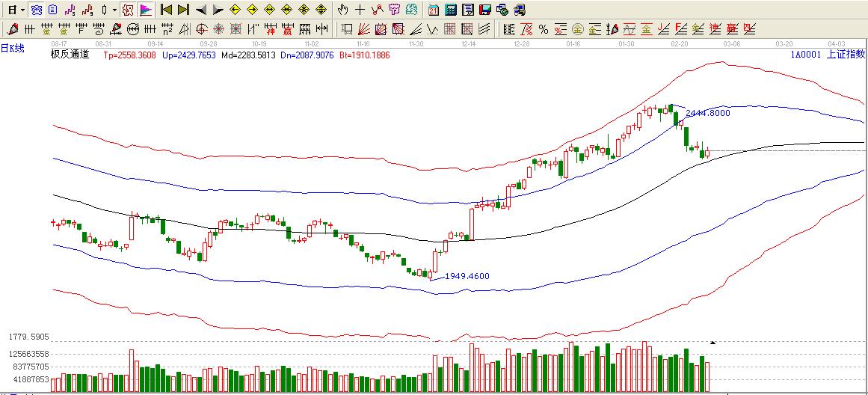Viewport: 868px width, 395px height.
Task: Toggle the yellow left-right diamond arrow
Action: point(269,10)
